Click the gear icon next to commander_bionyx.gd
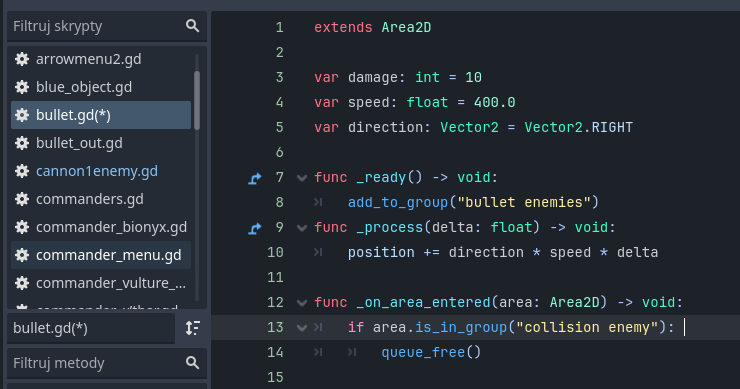Viewport: 740px width, 389px height. [x=22, y=227]
